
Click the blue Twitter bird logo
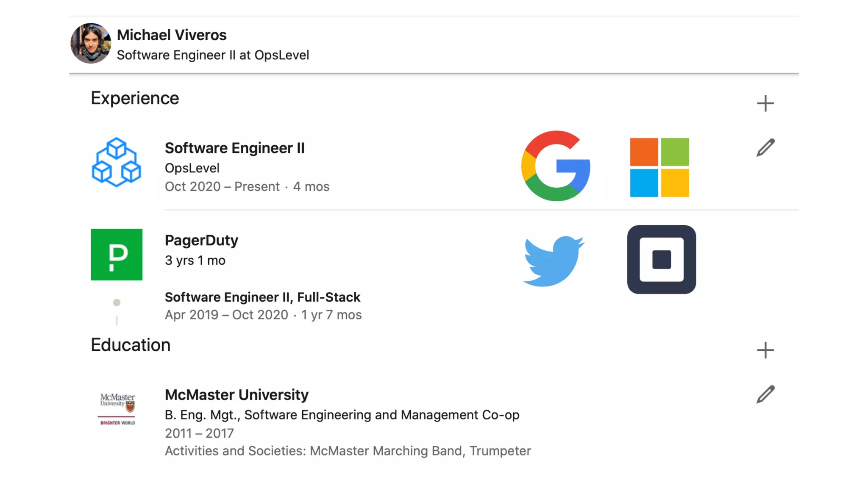pos(554,261)
